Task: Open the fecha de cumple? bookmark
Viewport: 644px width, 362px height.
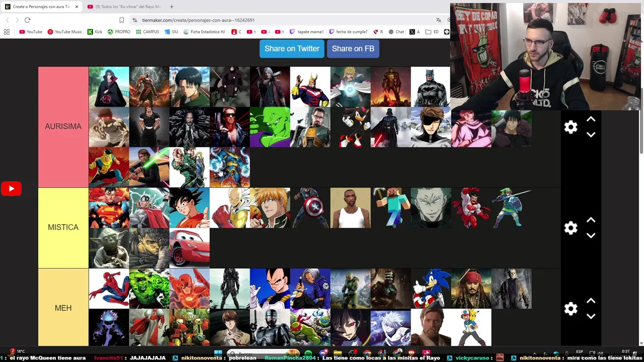Action: click(348, 32)
